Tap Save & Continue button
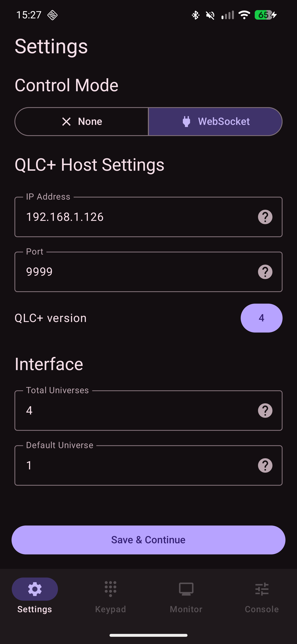This screenshot has height=644, width=297. click(148, 540)
